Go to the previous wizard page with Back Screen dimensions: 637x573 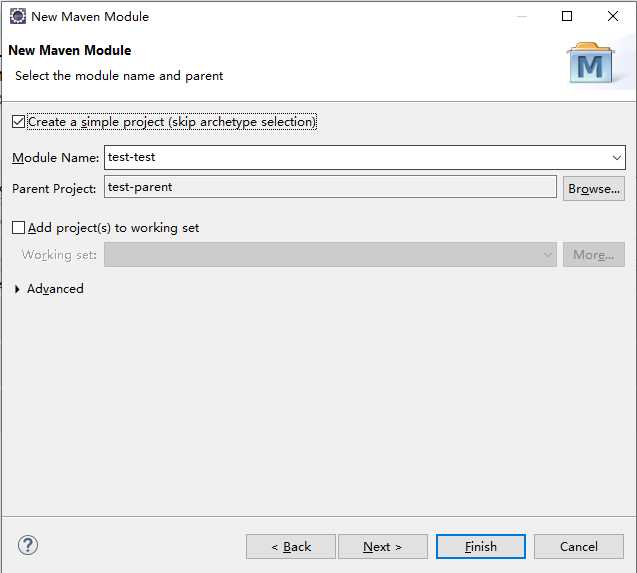(x=291, y=547)
